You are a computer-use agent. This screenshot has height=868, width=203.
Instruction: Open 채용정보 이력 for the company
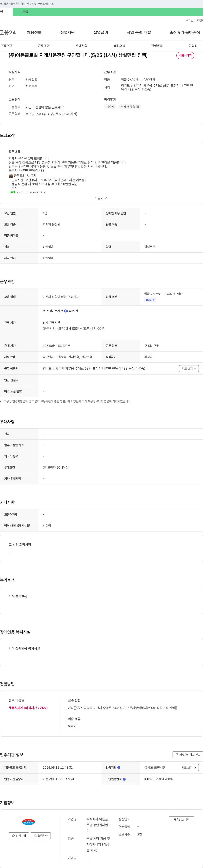[x=182, y=819]
